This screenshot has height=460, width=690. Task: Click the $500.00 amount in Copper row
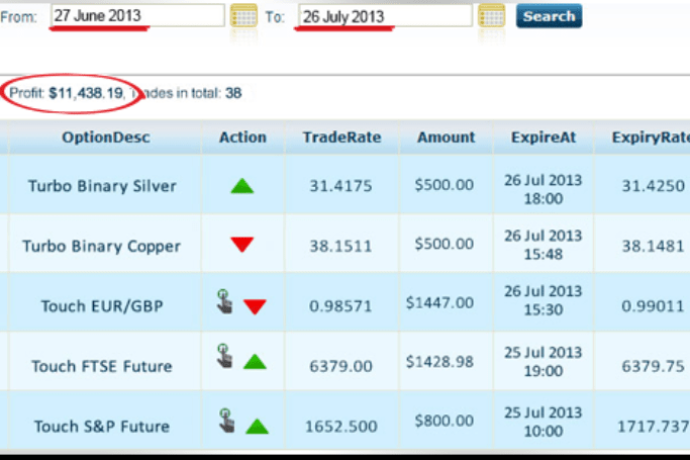pyautogui.click(x=444, y=243)
